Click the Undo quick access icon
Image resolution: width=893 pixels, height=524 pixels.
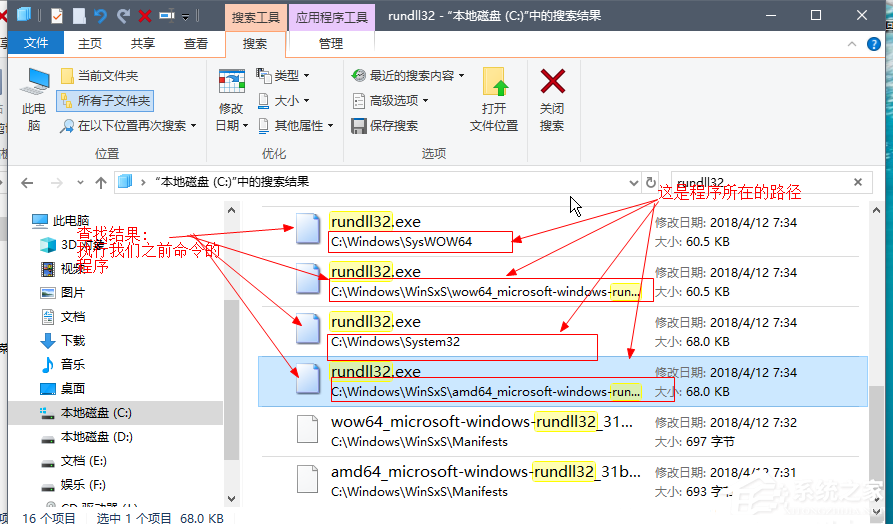(x=100, y=15)
